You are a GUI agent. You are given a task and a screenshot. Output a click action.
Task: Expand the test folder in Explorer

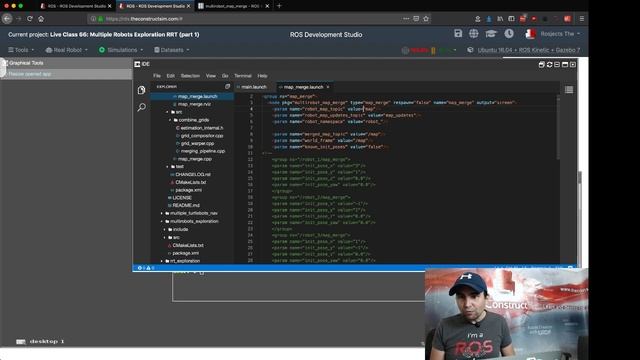176,167
